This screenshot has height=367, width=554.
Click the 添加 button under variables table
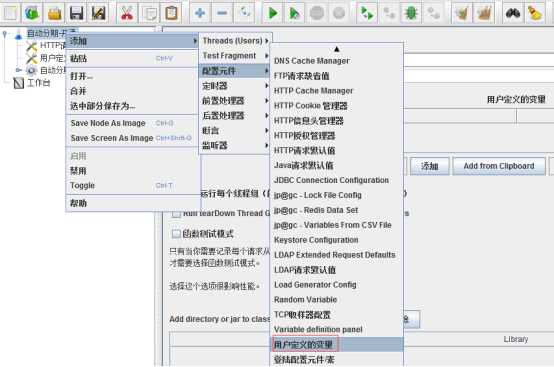coord(430,166)
